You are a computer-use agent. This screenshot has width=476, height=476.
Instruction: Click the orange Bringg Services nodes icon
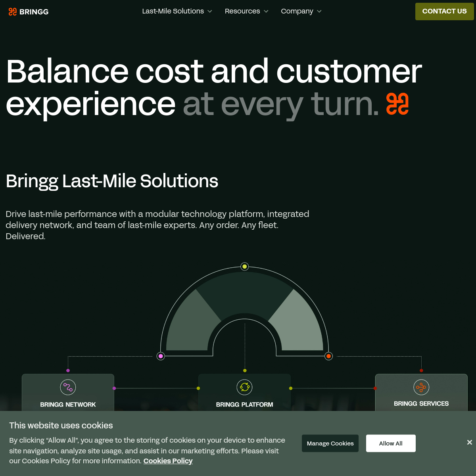coord(421,387)
